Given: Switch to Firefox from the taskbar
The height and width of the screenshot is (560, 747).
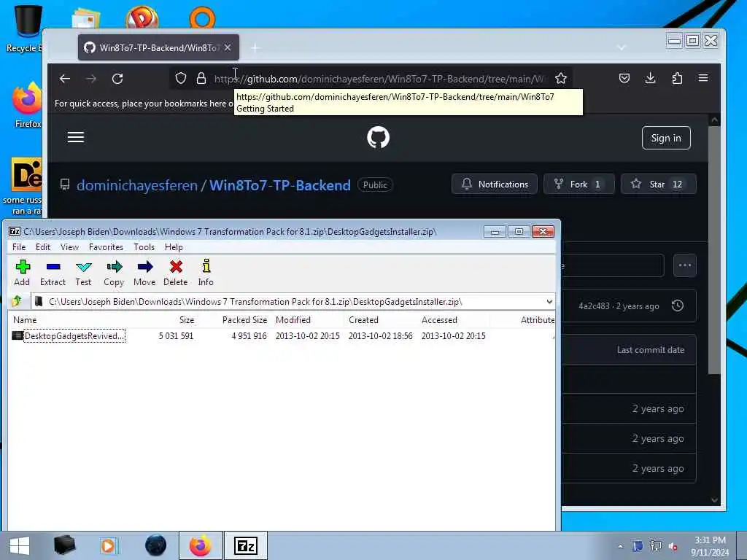Looking at the screenshot, I should [201, 545].
